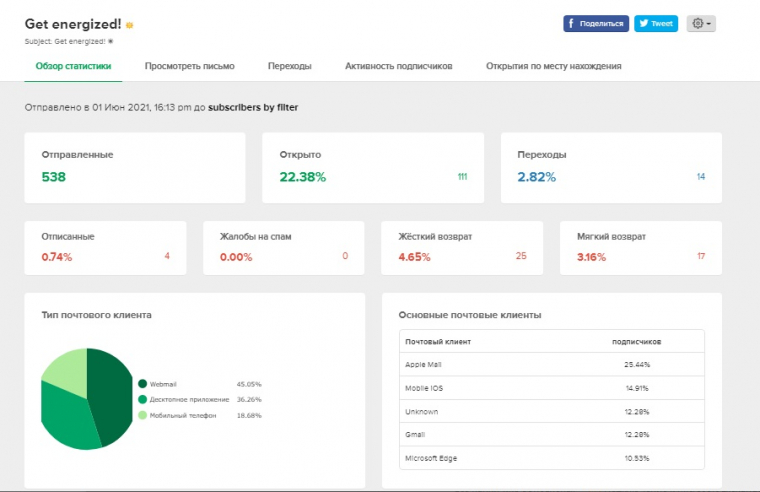Open the Переходы tab
Image resolution: width=760 pixels, height=492 pixels.
289,66
